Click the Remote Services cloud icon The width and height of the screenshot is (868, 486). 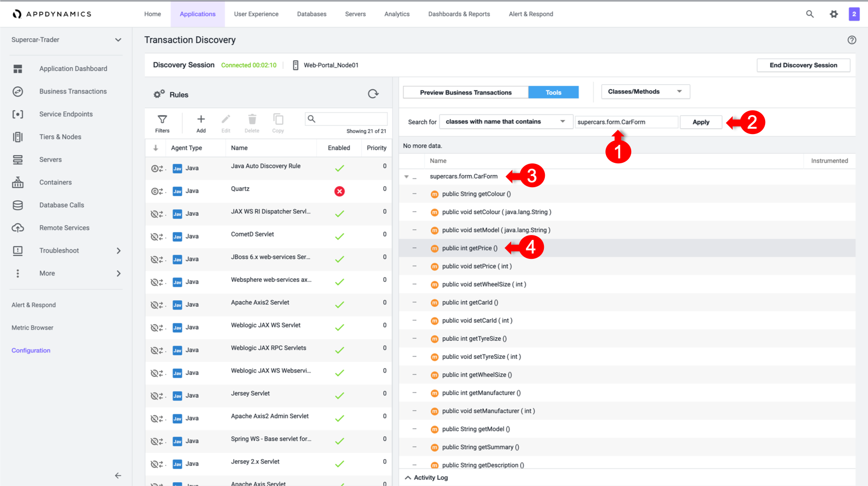18,228
